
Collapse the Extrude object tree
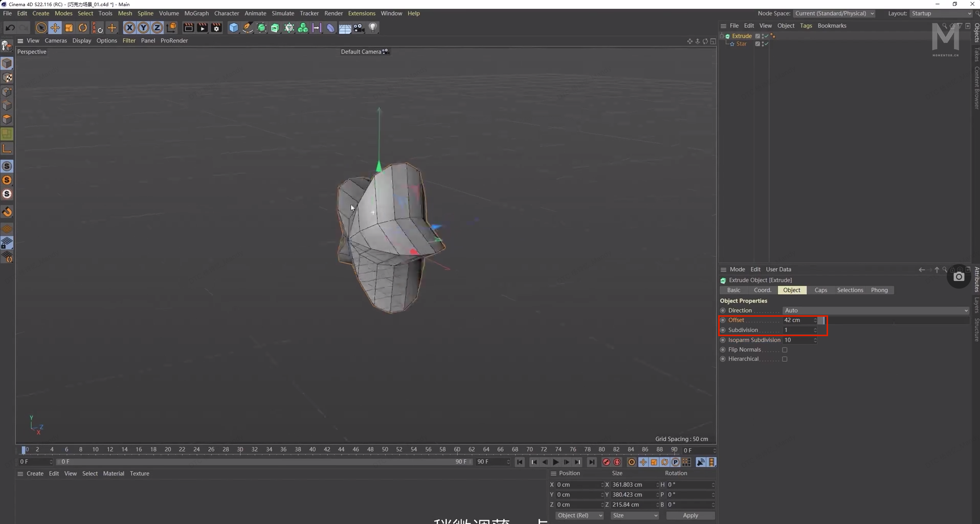(x=722, y=36)
